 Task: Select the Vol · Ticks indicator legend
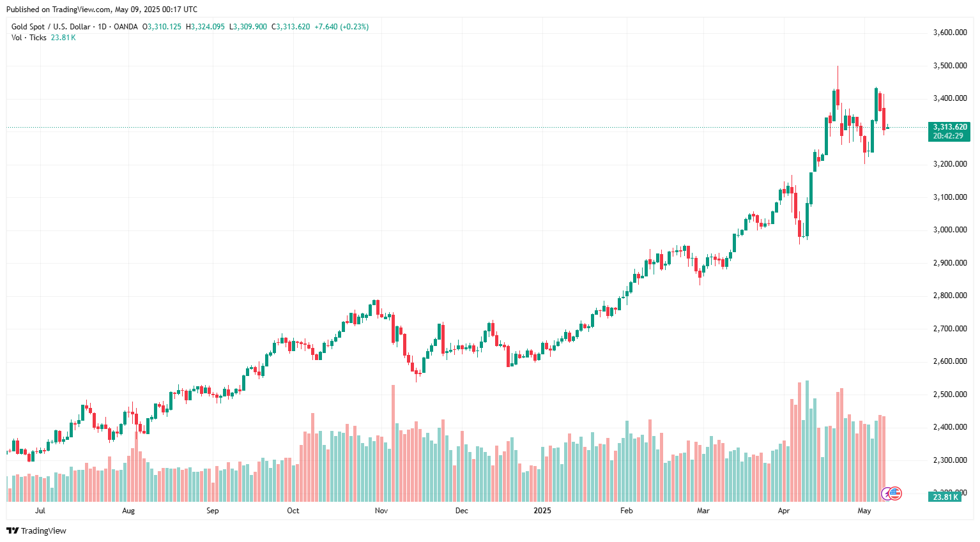point(29,38)
